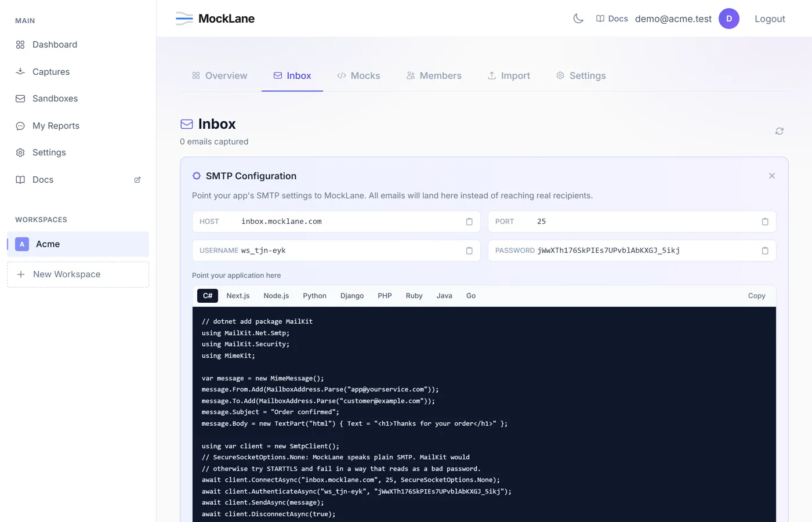812x522 pixels.
Task: Open the Members tab
Action: coord(434,75)
